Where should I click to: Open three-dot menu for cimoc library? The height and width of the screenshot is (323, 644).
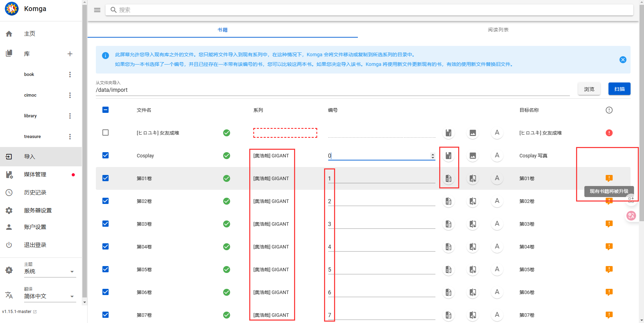[x=70, y=95]
